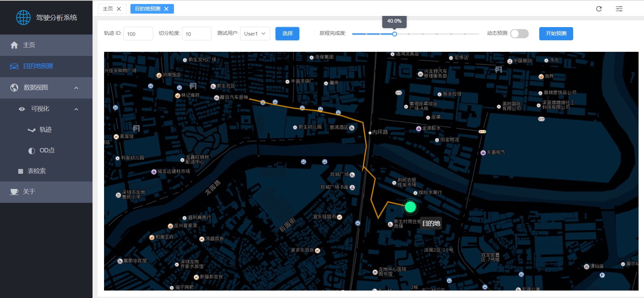Viewport: 644px width, 298px height.
Task: Click the home icon beside 主页
Action: click(14, 45)
